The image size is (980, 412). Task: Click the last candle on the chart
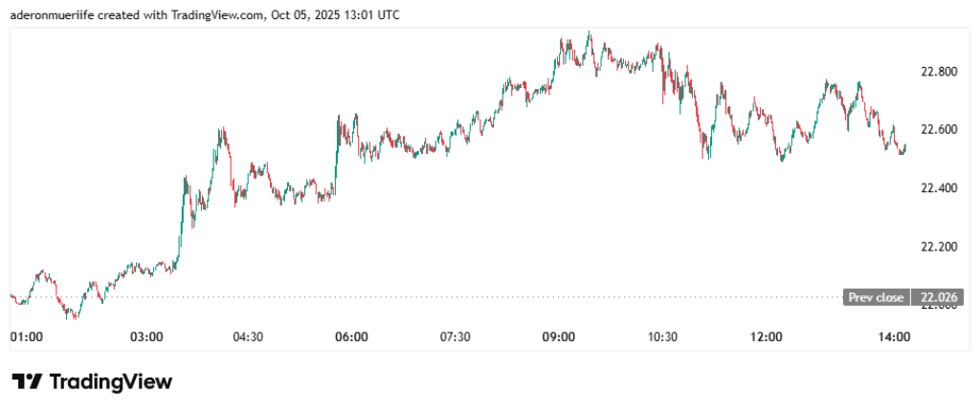(905, 147)
